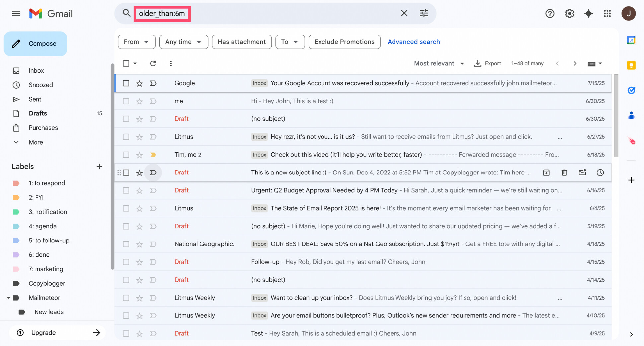
Task: Refresh the email list
Action: tap(153, 63)
